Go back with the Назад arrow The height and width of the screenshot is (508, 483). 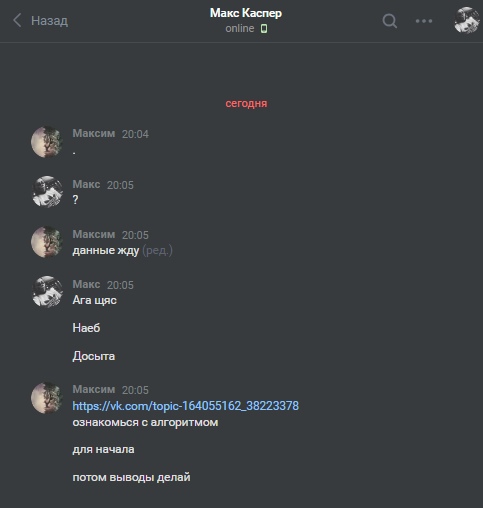tap(17, 20)
